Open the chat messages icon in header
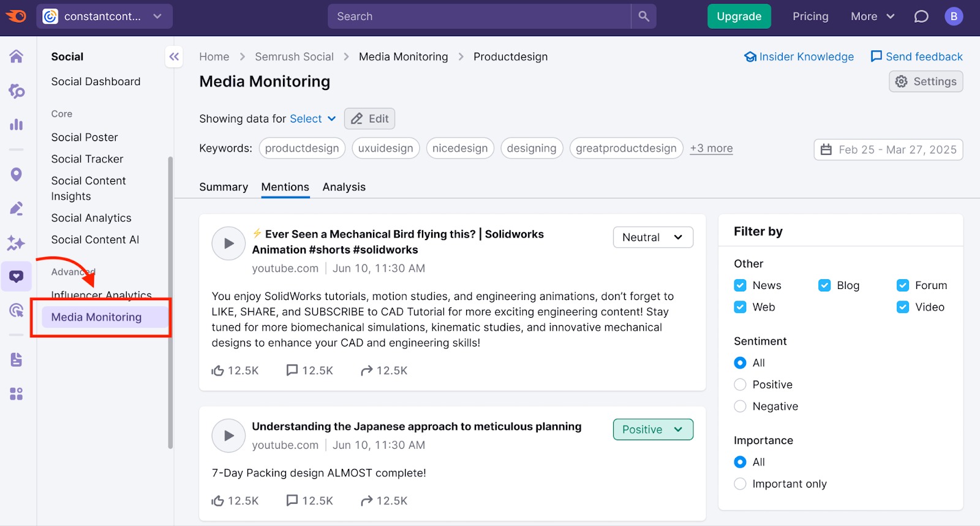 (x=921, y=17)
